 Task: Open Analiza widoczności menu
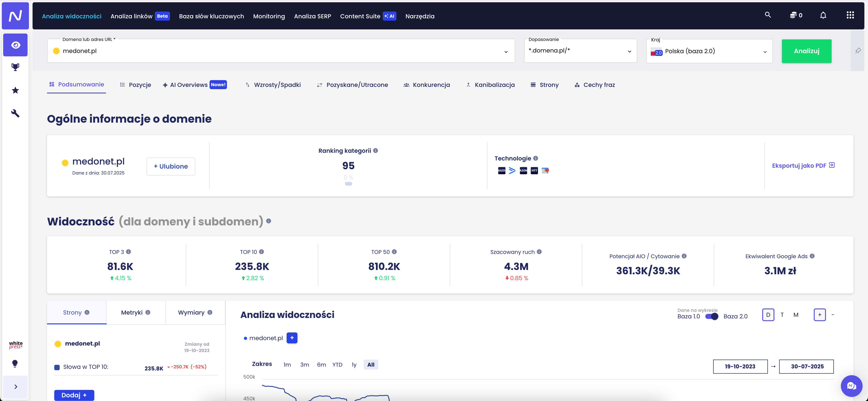(x=71, y=16)
